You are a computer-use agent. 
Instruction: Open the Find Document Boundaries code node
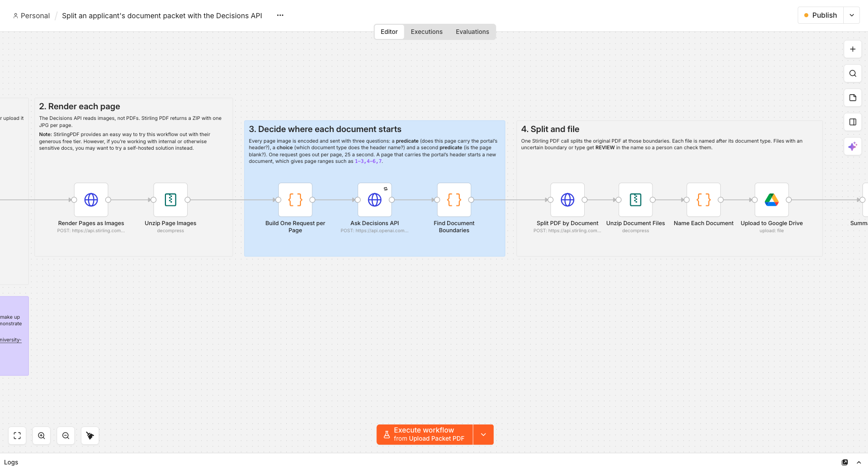pyautogui.click(x=454, y=200)
